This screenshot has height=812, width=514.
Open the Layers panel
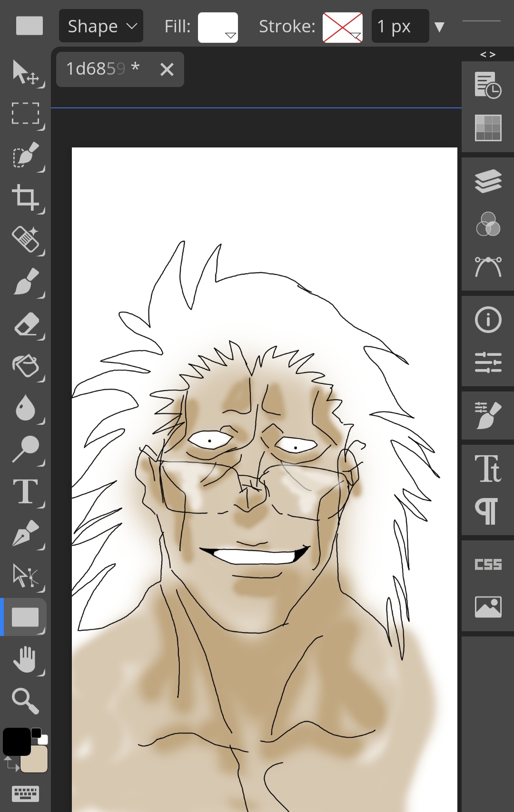(488, 181)
